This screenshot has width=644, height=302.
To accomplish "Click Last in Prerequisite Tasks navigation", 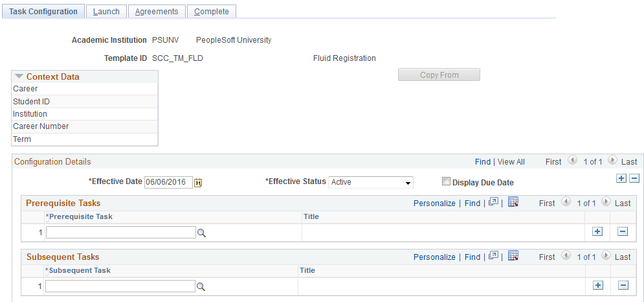I will point(623,203).
